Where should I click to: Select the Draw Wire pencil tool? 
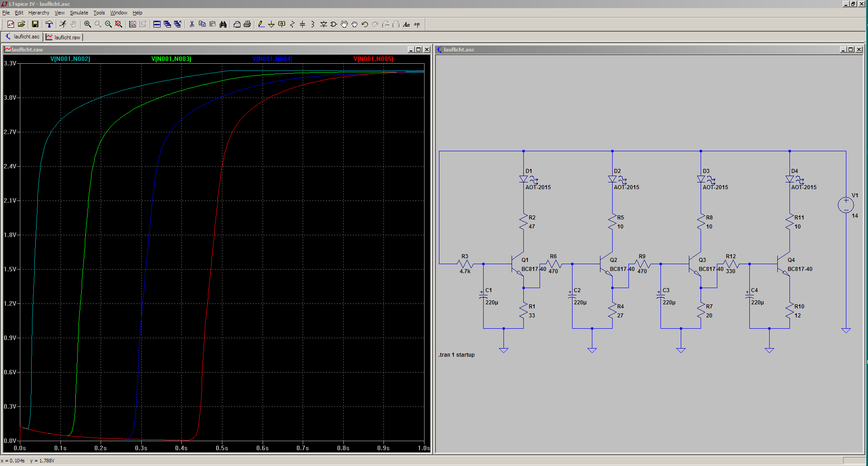pyautogui.click(x=261, y=24)
